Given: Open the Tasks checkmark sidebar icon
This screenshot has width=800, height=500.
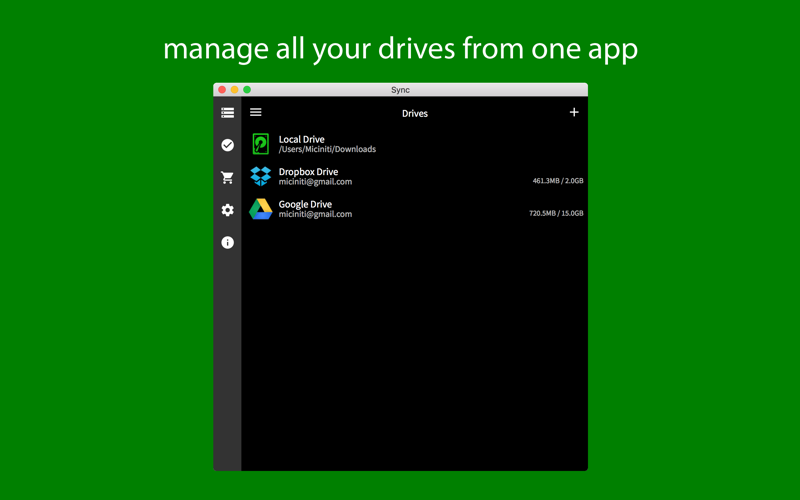Looking at the screenshot, I should (228, 145).
